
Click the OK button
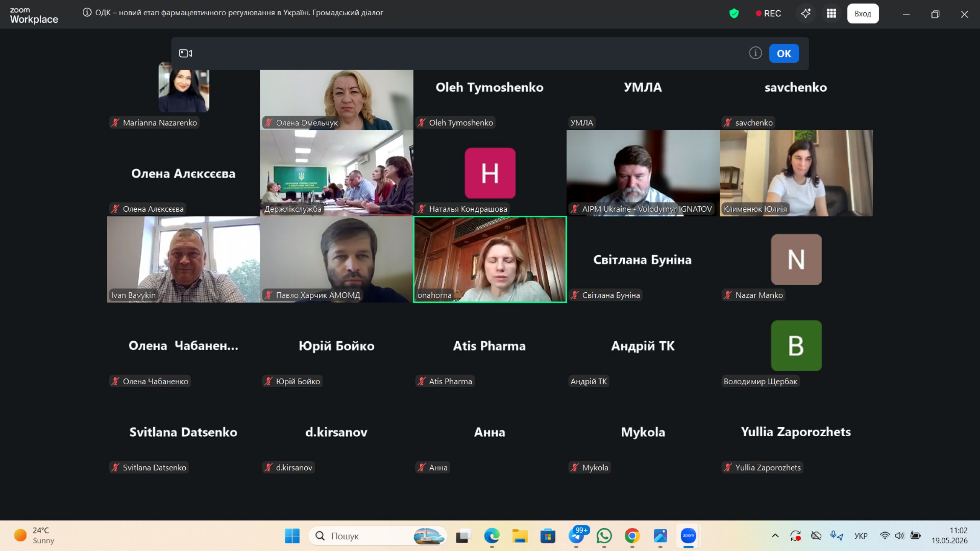[x=784, y=53]
